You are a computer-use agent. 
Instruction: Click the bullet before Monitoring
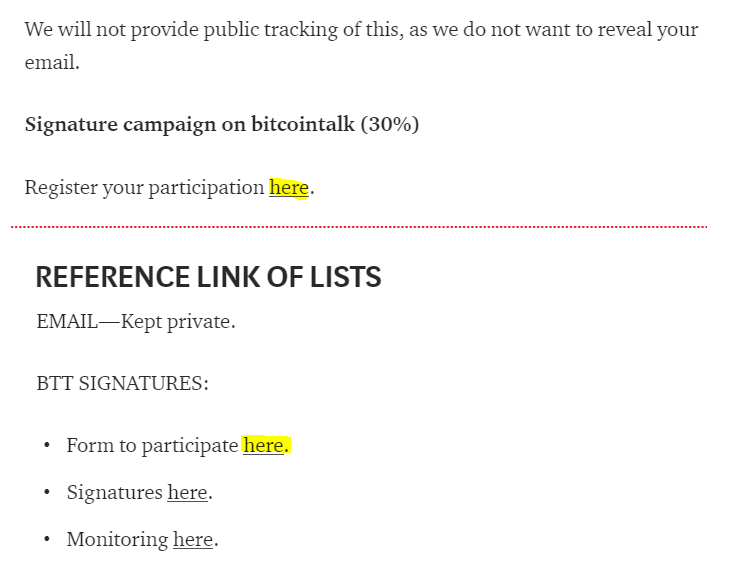47,540
